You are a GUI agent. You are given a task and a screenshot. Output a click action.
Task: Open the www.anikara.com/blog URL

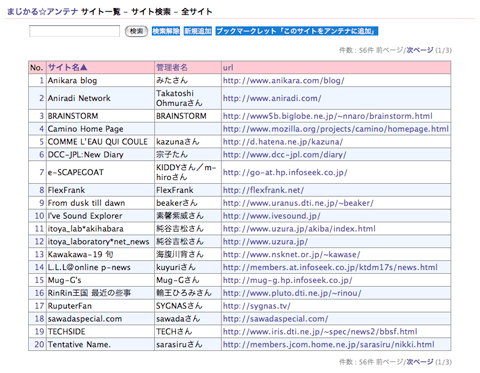pyautogui.click(x=284, y=80)
